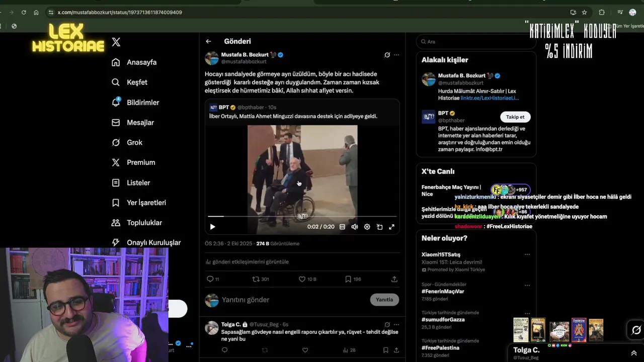Expand video to fullscreen
Image resolution: width=644 pixels, height=362 pixels.
[x=392, y=227]
